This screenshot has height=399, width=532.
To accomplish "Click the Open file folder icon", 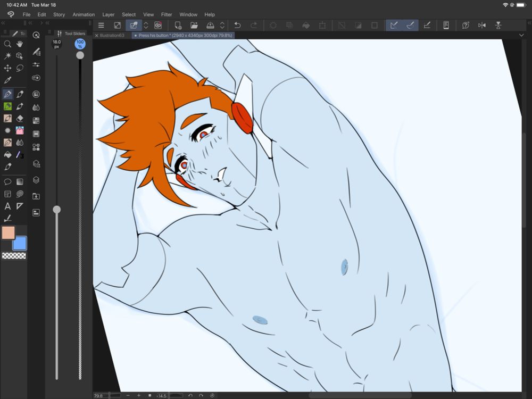I will click(194, 26).
